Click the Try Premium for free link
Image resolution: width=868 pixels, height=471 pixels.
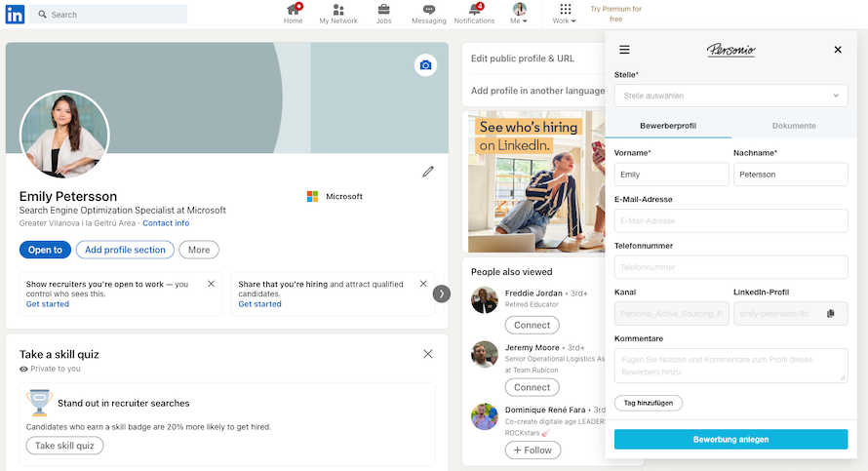click(x=615, y=14)
